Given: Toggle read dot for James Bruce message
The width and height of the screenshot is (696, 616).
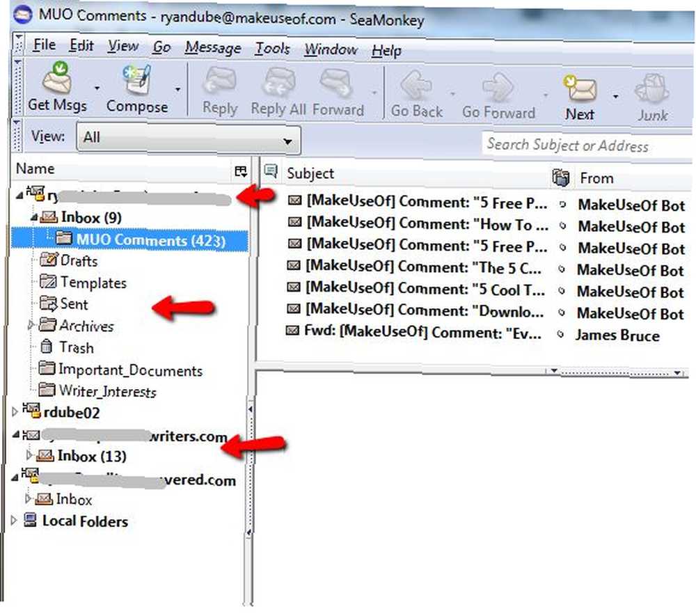Looking at the screenshot, I should (x=560, y=334).
